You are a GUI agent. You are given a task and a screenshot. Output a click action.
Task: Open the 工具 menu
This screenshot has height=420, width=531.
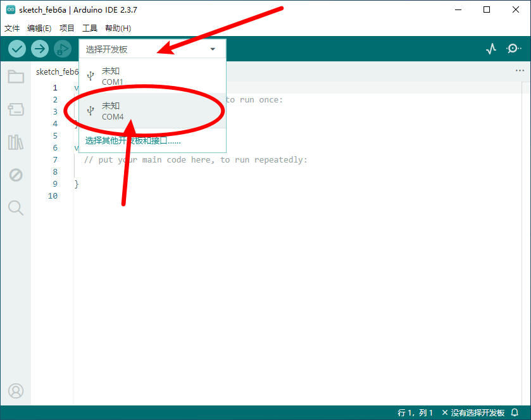point(90,28)
